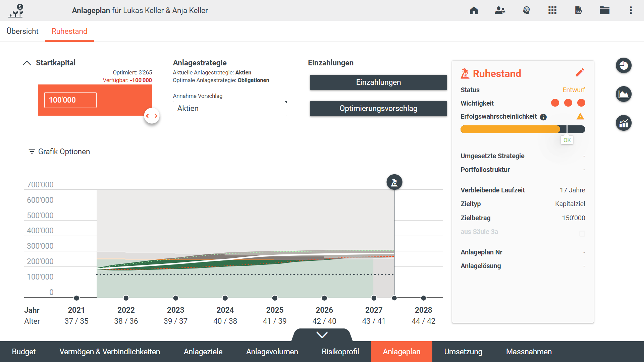Click the 2025 timeline point
644x362 pixels.
click(275, 298)
